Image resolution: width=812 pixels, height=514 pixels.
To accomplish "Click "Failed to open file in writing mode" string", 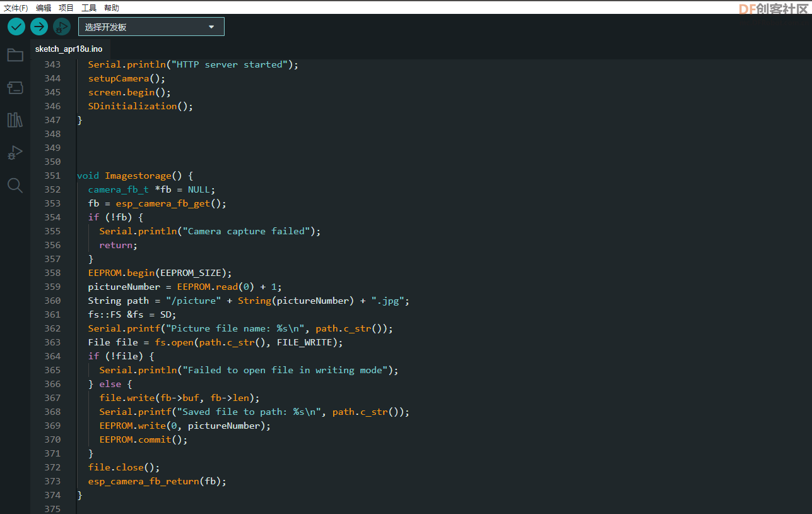I will 285,370.
